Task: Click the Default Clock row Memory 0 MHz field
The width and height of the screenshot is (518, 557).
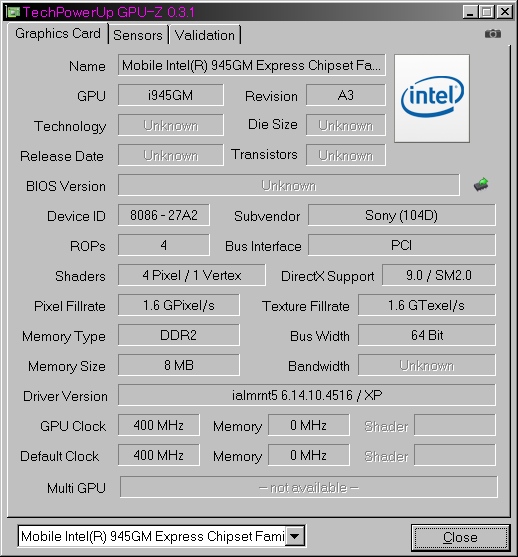Action: click(x=309, y=455)
